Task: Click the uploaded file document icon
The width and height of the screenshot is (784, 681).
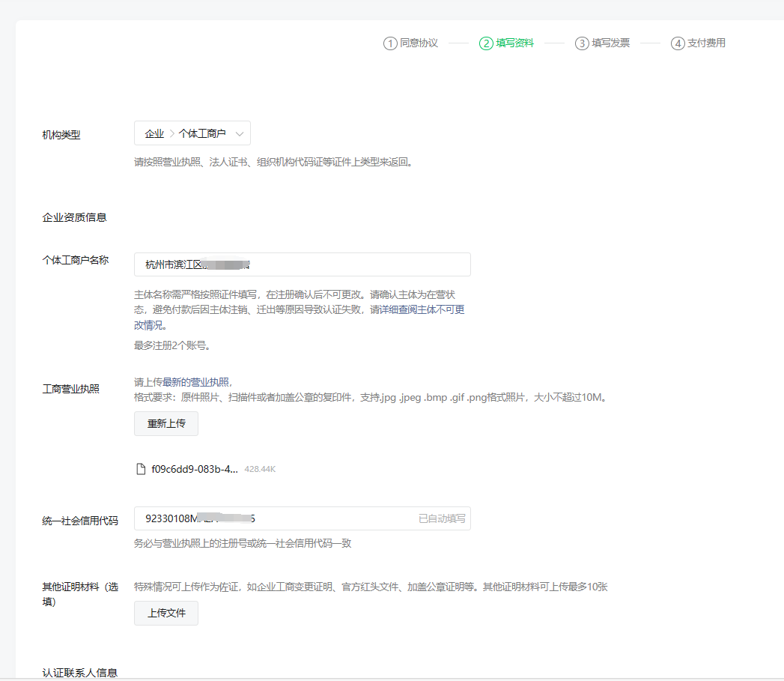Action: click(x=141, y=469)
